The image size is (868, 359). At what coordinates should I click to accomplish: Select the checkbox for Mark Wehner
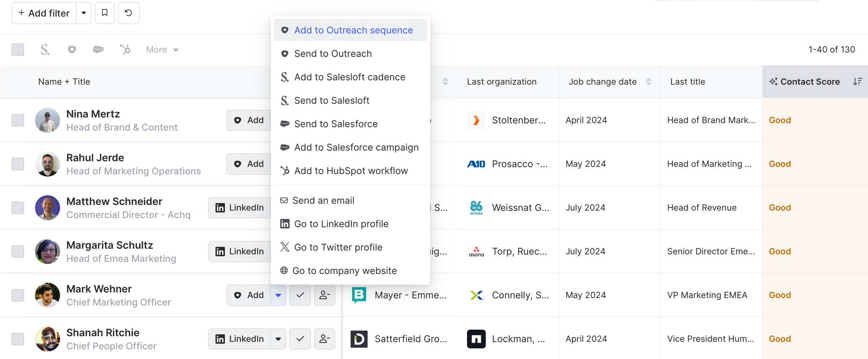tap(18, 295)
